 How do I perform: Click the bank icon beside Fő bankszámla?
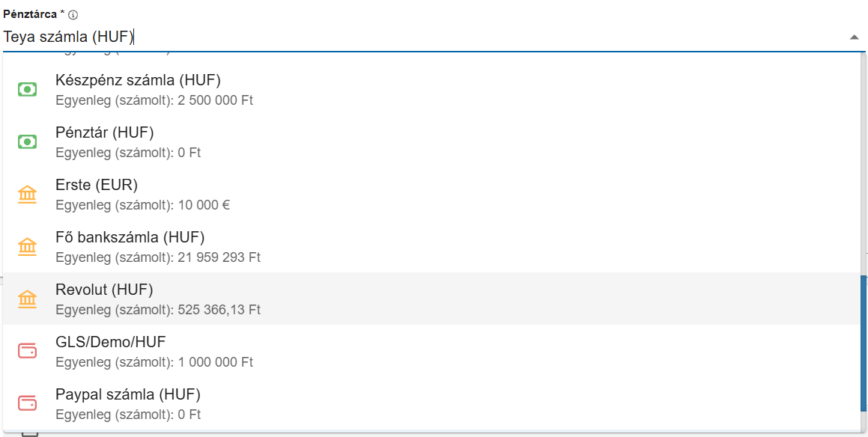28,247
